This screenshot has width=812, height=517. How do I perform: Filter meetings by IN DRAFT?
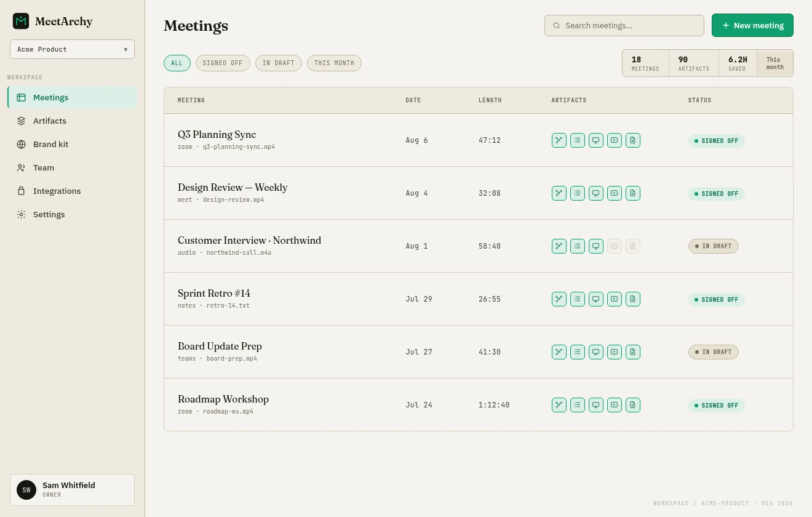[279, 63]
